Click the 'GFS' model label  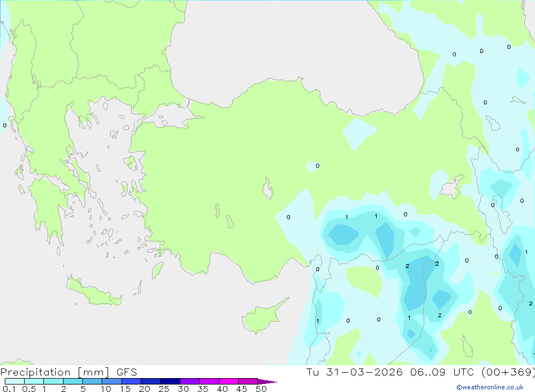coord(127,372)
